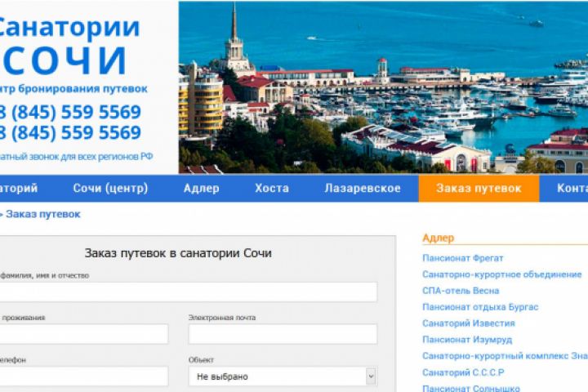Expand the Объект dropdown showing Не выбрано
Image resolution: width=588 pixels, height=392 pixels.
283,376
